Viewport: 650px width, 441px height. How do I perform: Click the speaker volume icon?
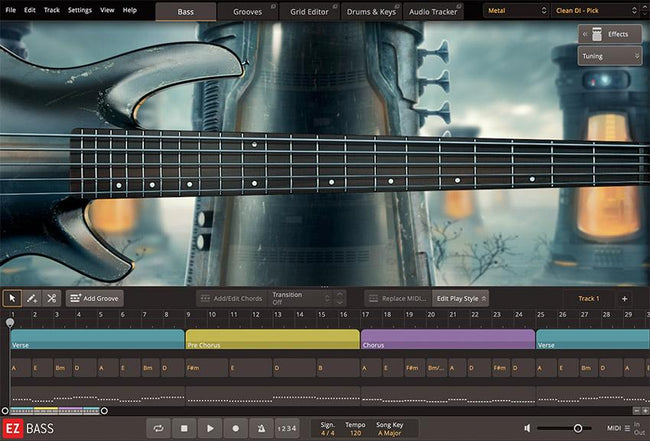[529, 428]
